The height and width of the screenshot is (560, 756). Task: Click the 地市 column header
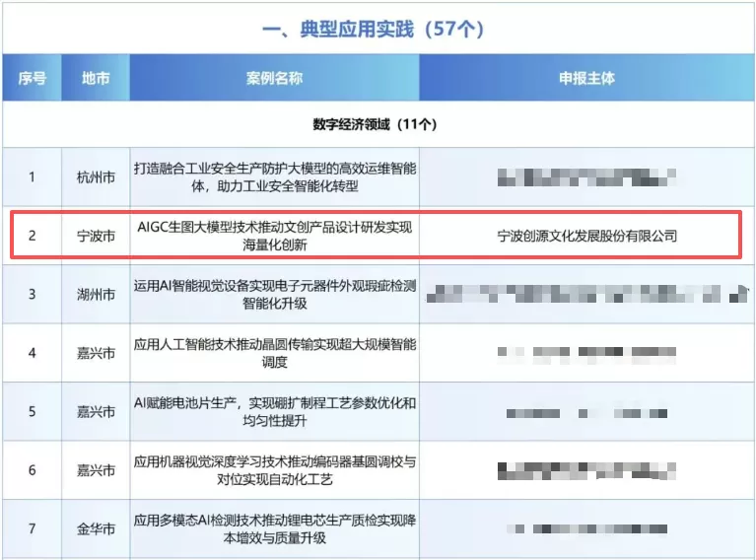pos(96,78)
